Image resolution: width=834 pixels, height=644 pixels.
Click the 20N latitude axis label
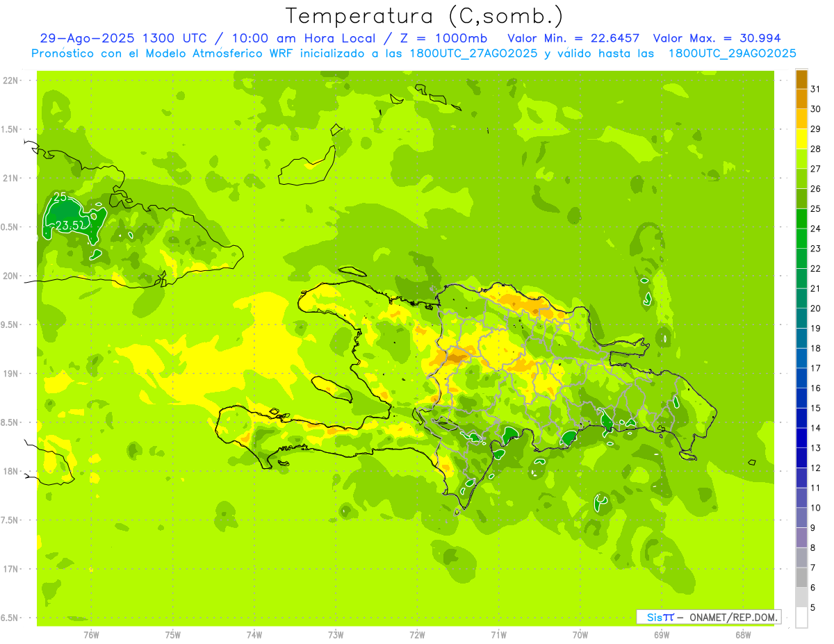[x=10, y=276]
